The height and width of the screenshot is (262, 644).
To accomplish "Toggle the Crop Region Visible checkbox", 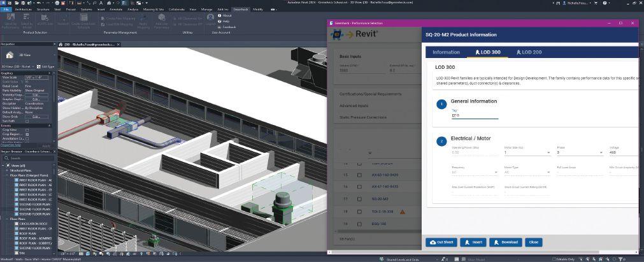I will coord(27,134).
